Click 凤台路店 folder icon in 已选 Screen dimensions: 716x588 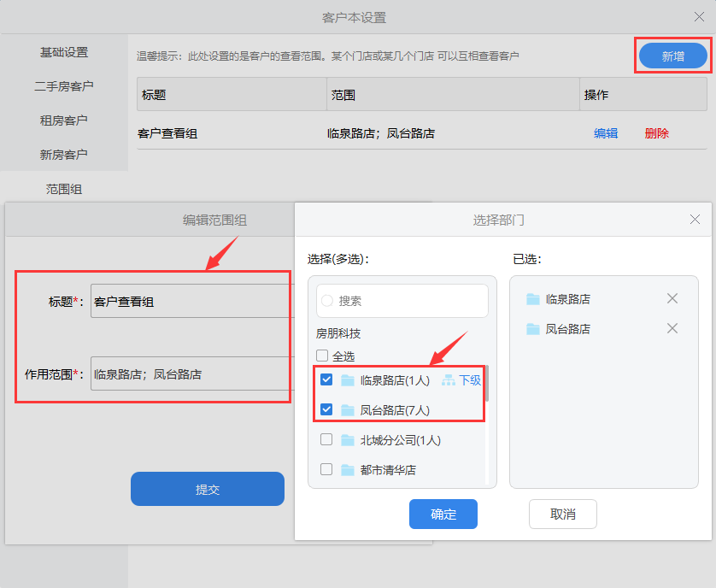pos(533,329)
